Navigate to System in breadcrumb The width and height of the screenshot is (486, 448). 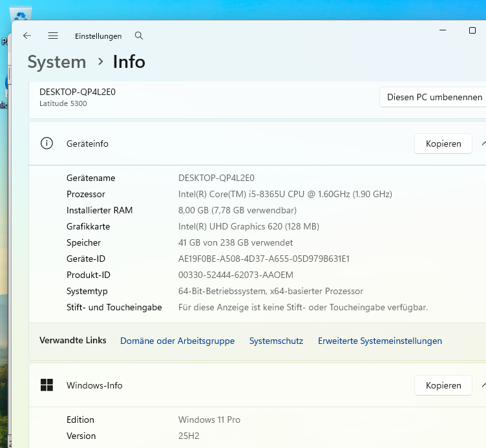click(57, 62)
